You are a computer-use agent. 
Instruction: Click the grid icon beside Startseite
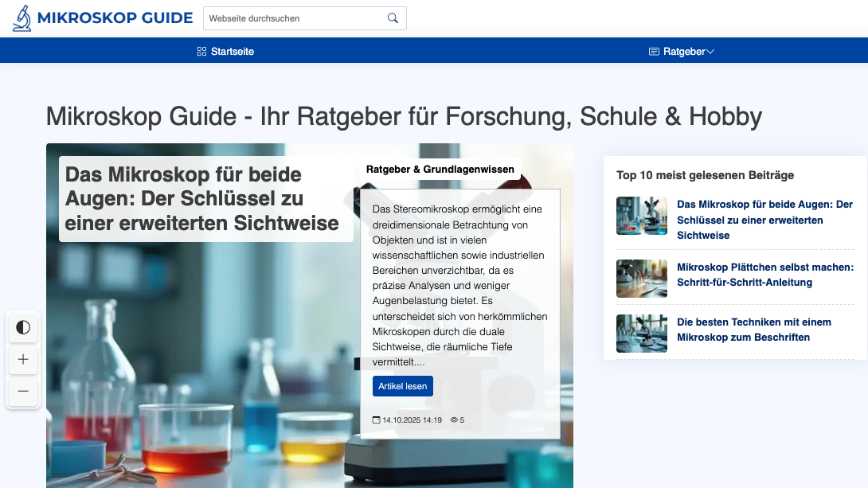[x=201, y=52]
